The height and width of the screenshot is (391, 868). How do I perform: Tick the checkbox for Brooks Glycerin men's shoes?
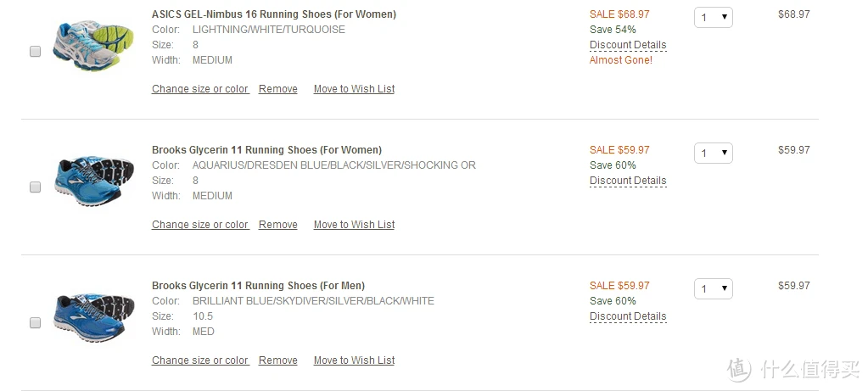(35, 322)
